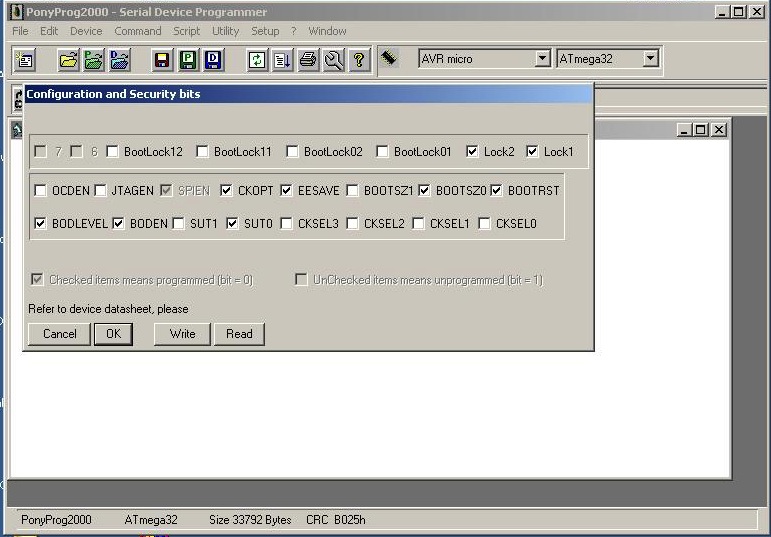Uncheck the Lock1 security bit

532,151
